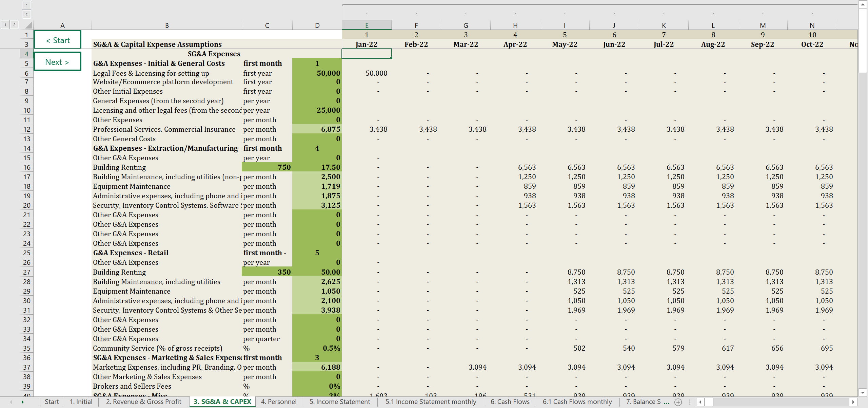The width and height of the screenshot is (868, 408).
Task: Click horizontal scrollbar right arrow
Action: pyautogui.click(x=853, y=402)
